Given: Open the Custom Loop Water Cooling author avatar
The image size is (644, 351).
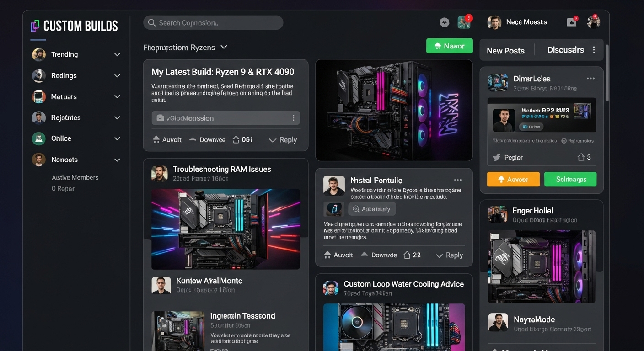Looking at the screenshot, I should point(331,288).
